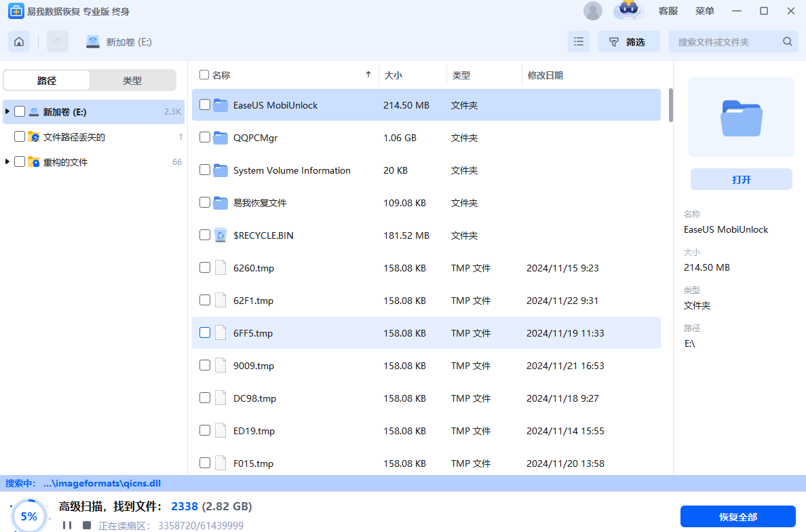The image size is (806, 532).
Task: Click the 62F1.tmp file icon
Action: [220, 300]
